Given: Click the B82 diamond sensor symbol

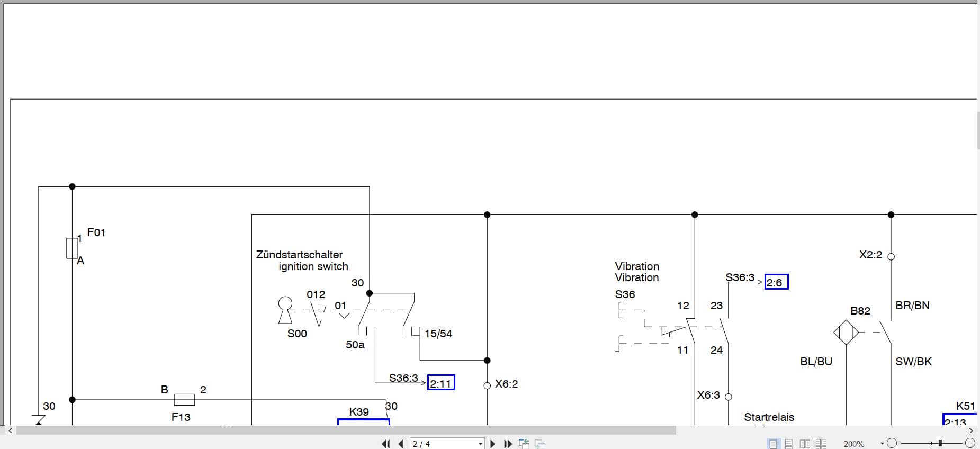Looking at the screenshot, I should [x=846, y=333].
